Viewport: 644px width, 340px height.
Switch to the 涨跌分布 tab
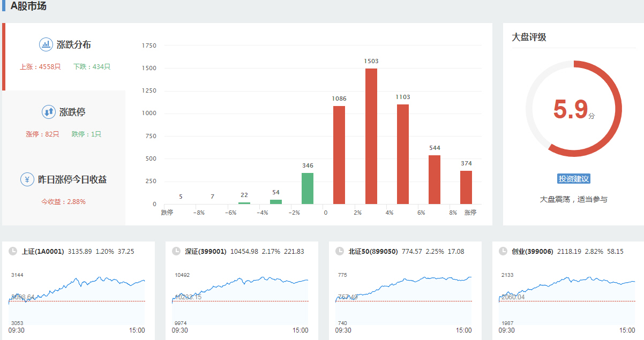[74, 45]
